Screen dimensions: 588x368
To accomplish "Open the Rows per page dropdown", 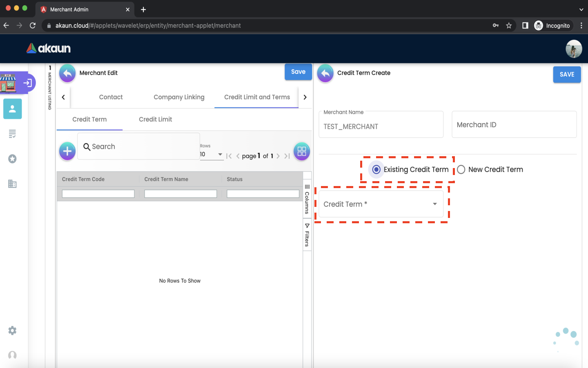I will click(212, 155).
